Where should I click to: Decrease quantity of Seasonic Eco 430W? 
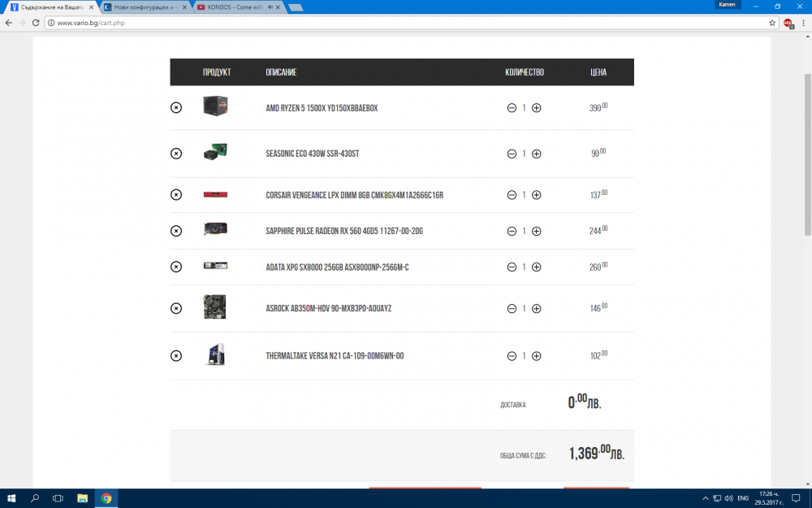(512, 154)
